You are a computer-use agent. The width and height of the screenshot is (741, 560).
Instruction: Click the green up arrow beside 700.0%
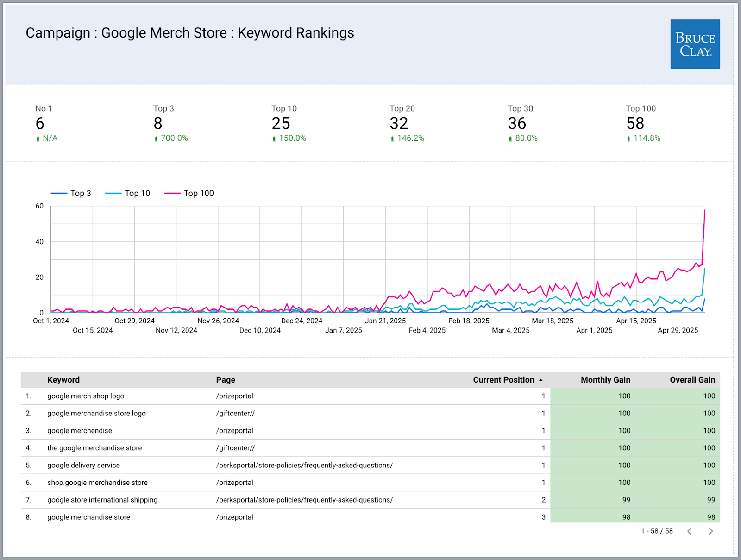point(156,138)
